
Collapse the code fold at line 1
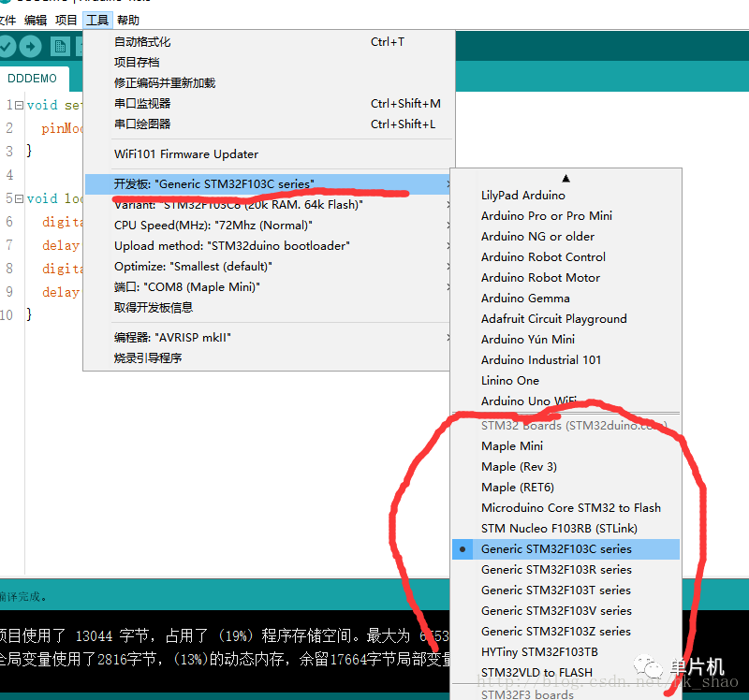click(x=19, y=105)
